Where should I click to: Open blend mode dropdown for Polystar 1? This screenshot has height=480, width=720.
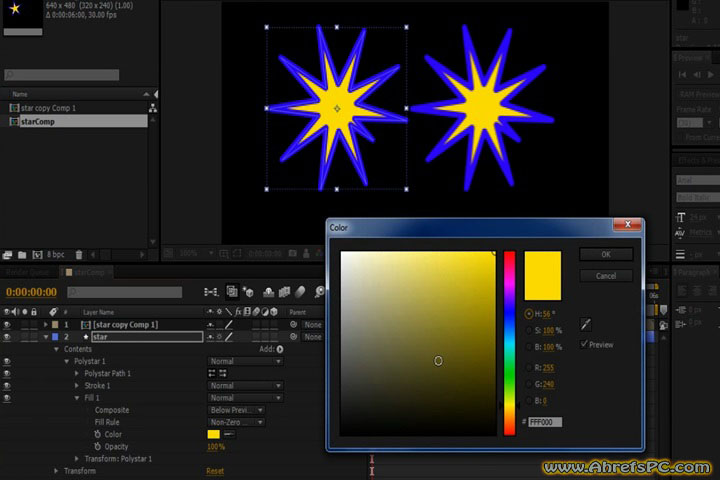coord(246,361)
